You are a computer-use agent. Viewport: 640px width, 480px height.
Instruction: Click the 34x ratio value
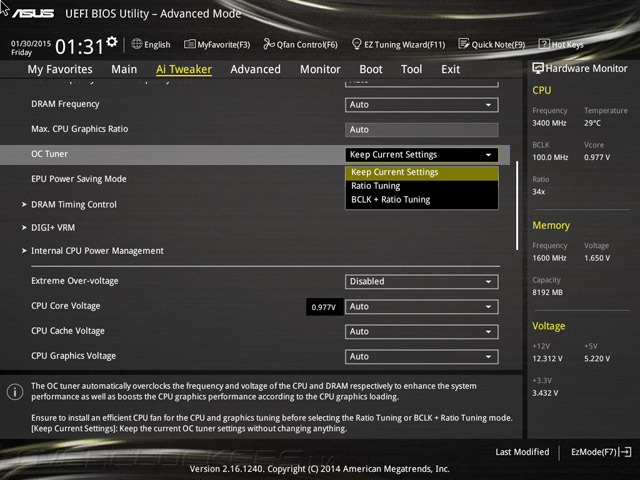pyautogui.click(x=539, y=191)
